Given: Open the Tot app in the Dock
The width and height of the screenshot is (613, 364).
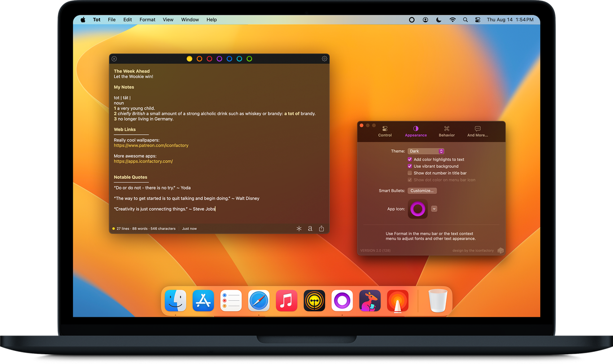Looking at the screenshot, I should click(x=342, y=301).
